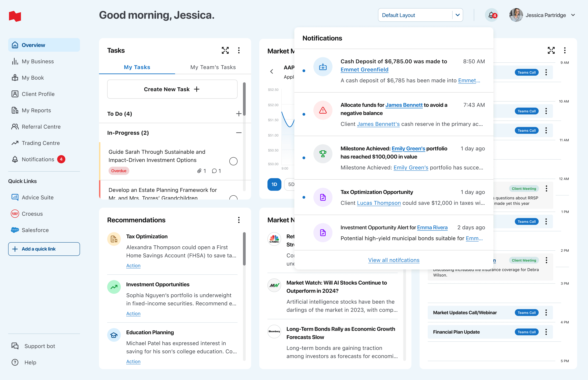Click the Create New Task button

[172, 89]
